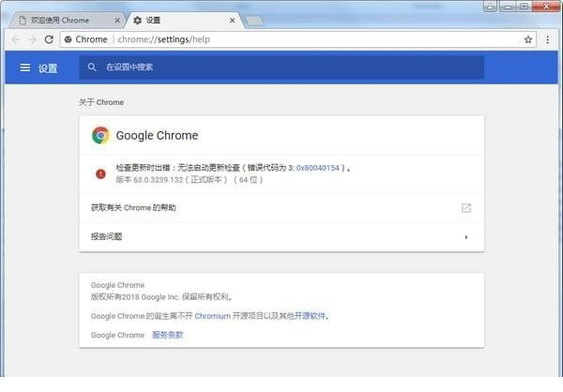Open 获取有关 Chrome 的帮助

click(281, 208)
